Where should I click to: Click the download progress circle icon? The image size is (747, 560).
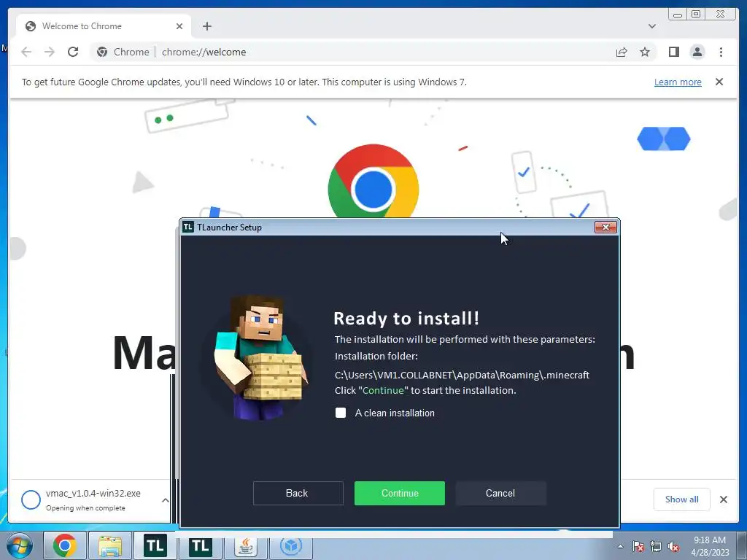31,499
